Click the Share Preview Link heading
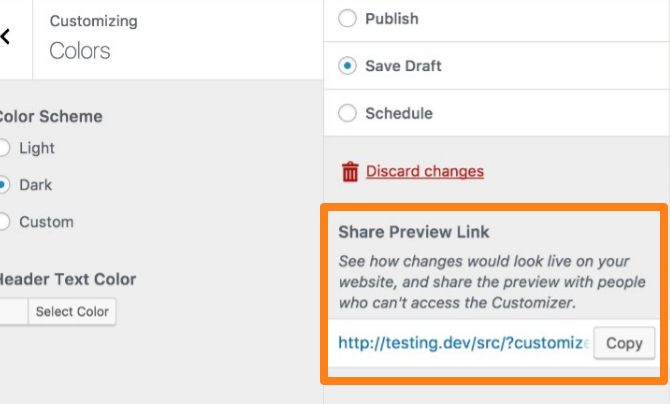 pyautogui.click(x=414, y=232)
